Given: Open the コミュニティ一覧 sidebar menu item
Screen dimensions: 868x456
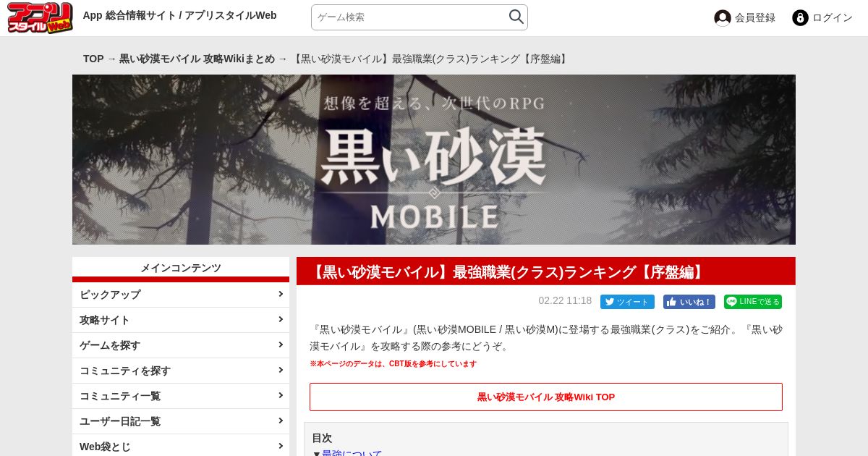Looking at the screenshot, I should click(181, 396).
